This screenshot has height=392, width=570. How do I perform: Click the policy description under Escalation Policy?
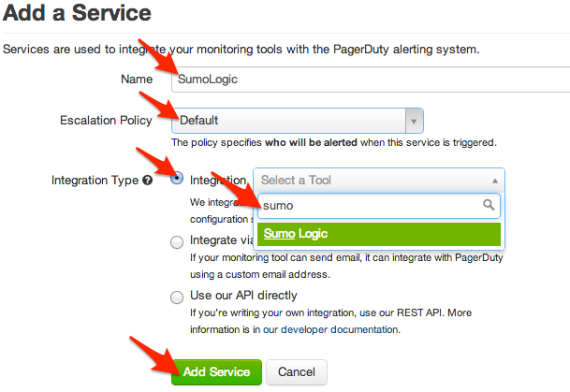click(x=333, y=143)
